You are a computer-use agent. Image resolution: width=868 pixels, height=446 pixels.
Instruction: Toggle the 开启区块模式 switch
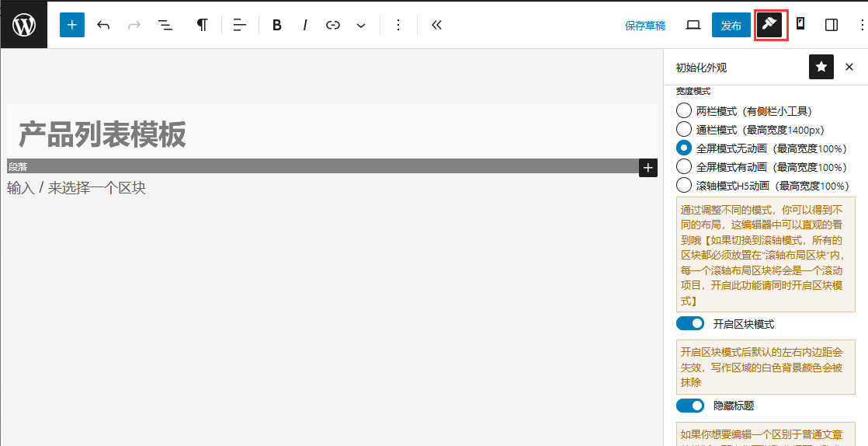(x=690, y=323)
